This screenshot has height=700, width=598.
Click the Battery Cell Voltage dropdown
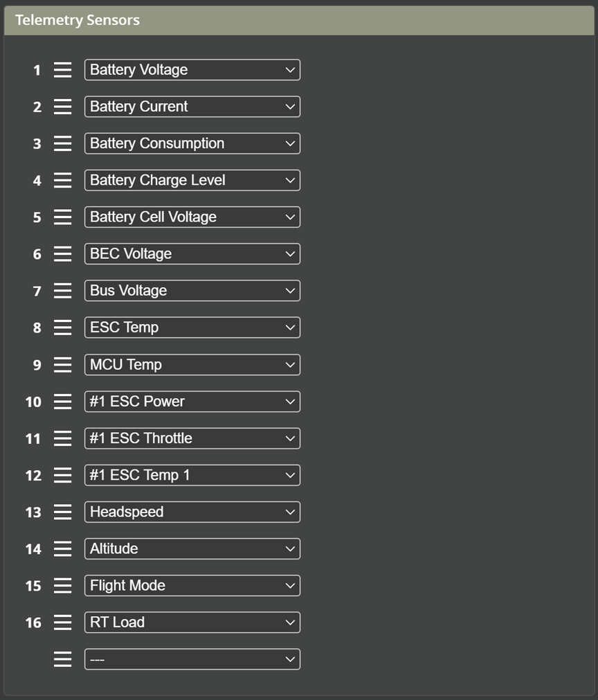(192, 217)
